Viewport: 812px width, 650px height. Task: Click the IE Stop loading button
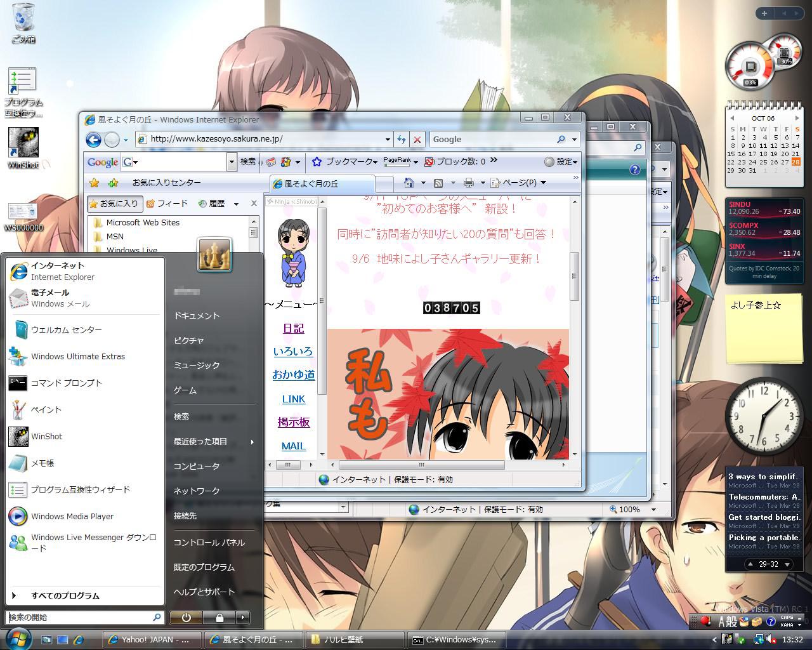[417, 140]
